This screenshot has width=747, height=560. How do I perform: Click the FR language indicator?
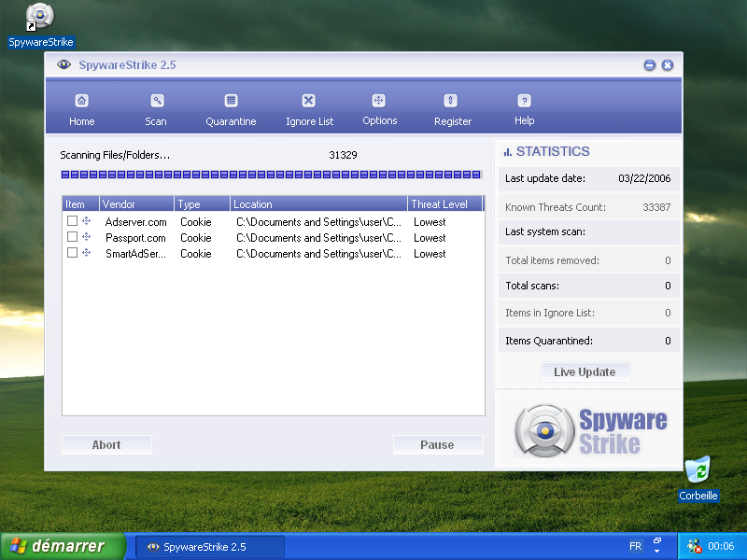coord(636,546)
